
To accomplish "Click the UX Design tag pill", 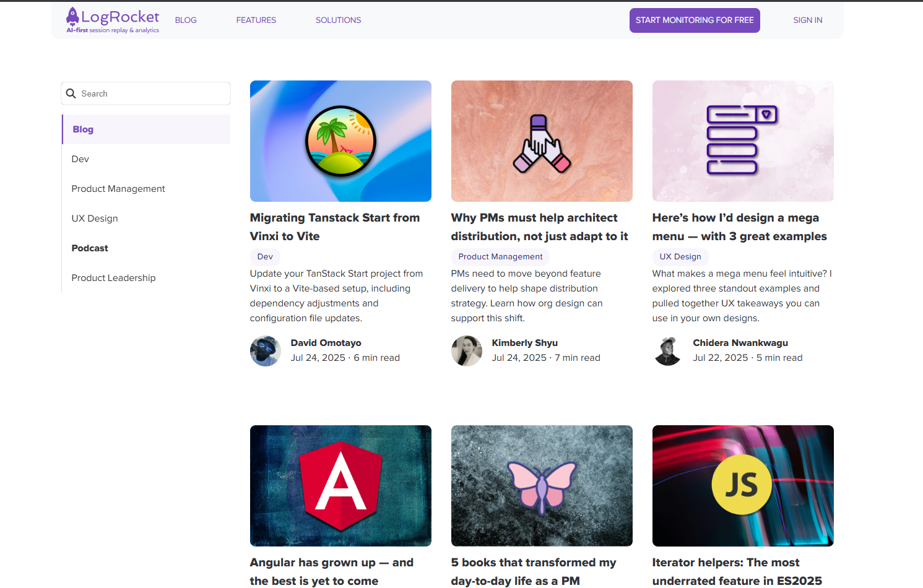I will [x=680, y=257].
